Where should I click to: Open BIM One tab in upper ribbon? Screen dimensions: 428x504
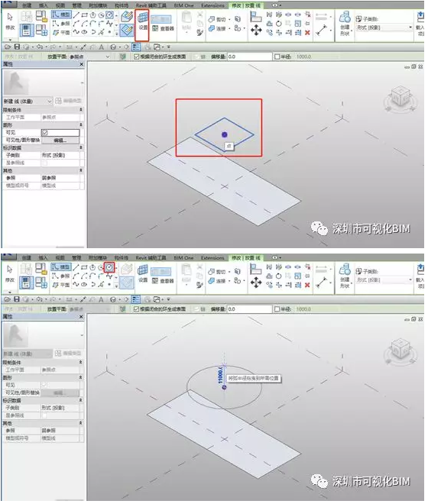(x=183, y=5)
